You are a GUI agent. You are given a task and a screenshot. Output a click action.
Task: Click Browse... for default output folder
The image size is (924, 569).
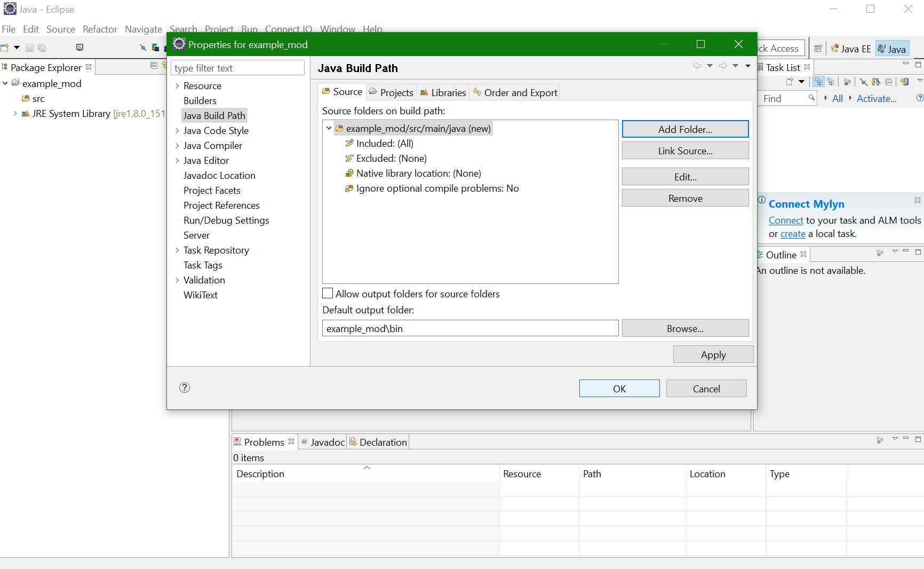[685, 328]
